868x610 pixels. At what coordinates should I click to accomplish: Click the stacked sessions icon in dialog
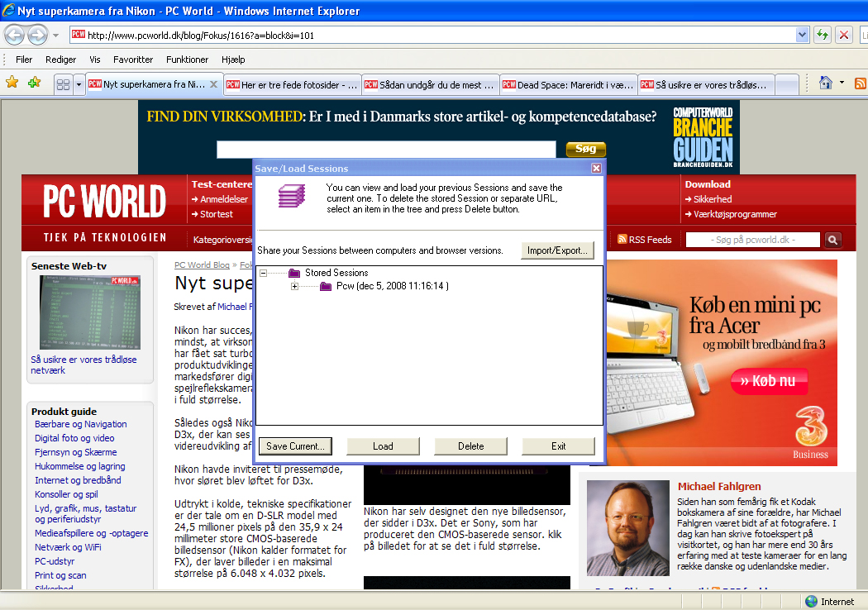[x=291, y=196]
